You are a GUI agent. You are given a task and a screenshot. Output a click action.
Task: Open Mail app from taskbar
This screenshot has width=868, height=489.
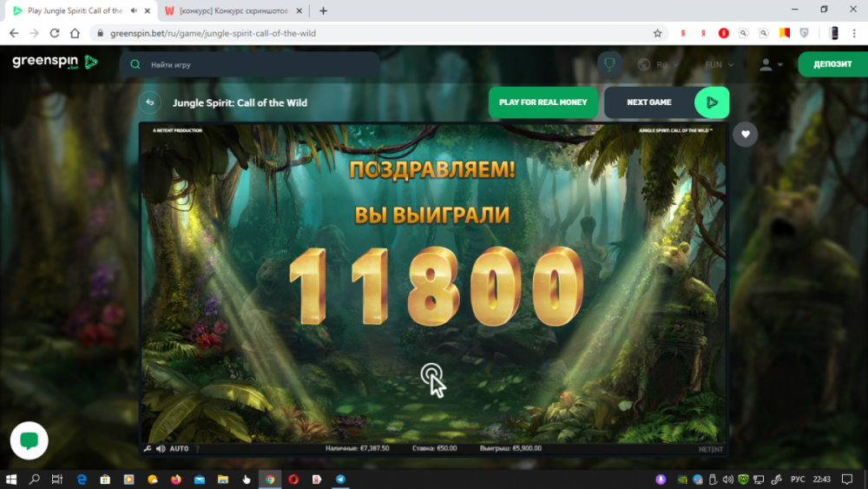click(200, 479)
